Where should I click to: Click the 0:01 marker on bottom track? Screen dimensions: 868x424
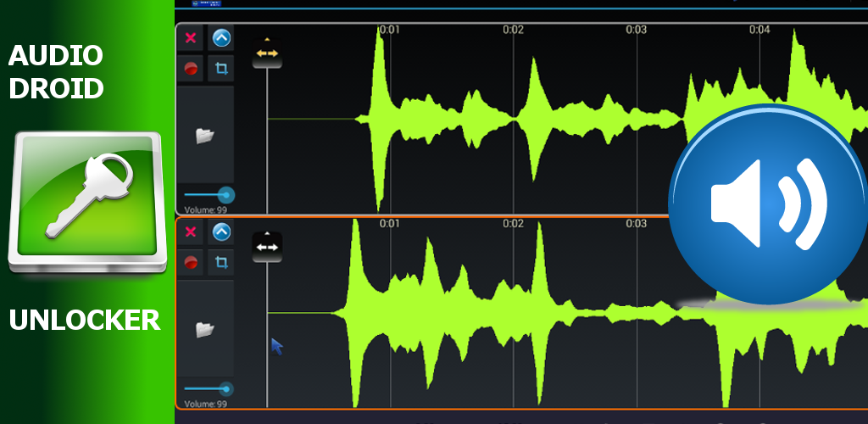tap(390, 224)
